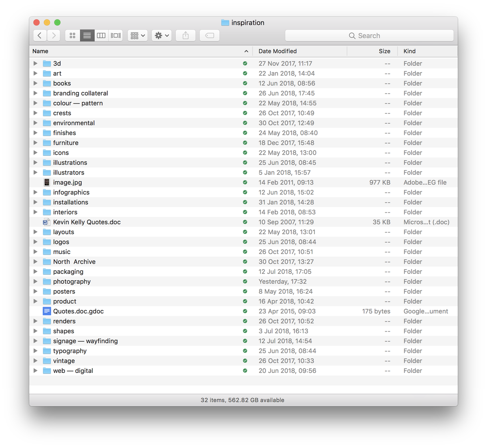This screenshot has height=448, width=487.
Task: Click the Adobe...EG file kind cell
Action: [x=425, y=183]
